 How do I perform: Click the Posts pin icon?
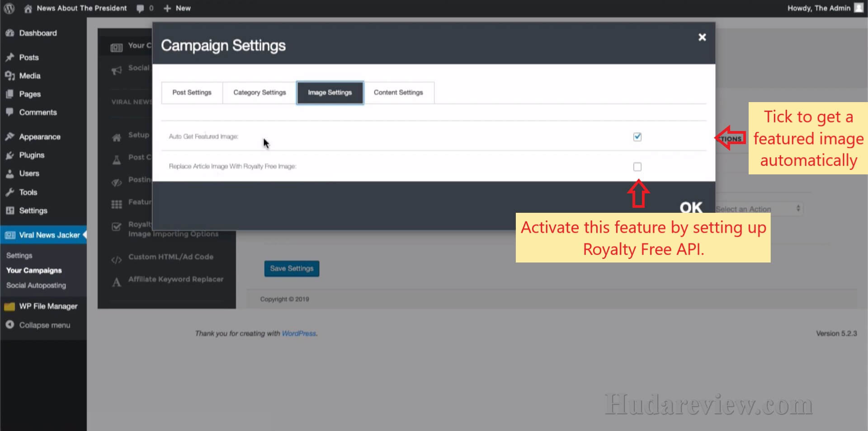coord(9,57)
